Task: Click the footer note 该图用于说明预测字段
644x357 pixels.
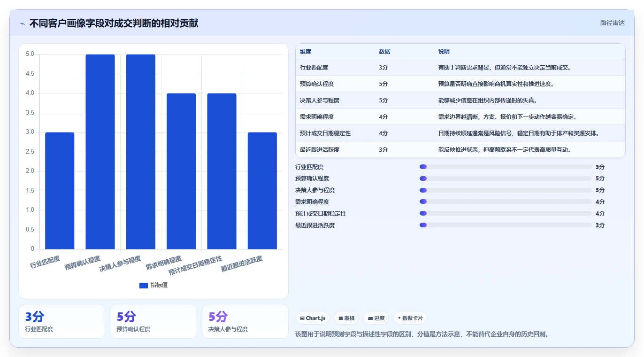Action: coord(422,334)
